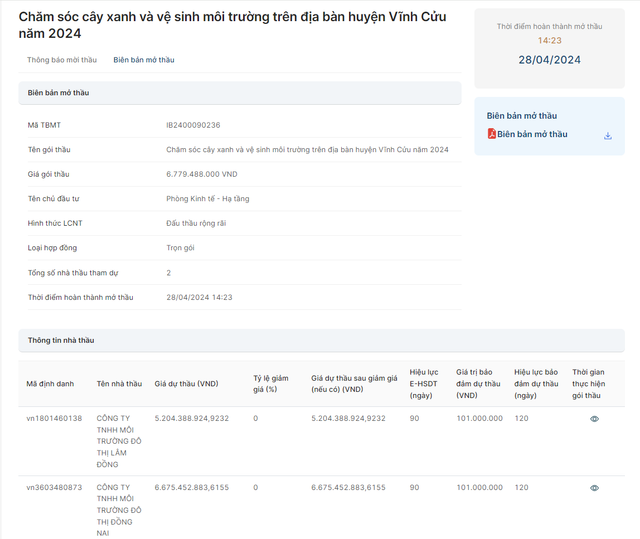Show details via eye icon for vn1801460138
Viewport: 640px width, 539px height.
tap(594, 419)
